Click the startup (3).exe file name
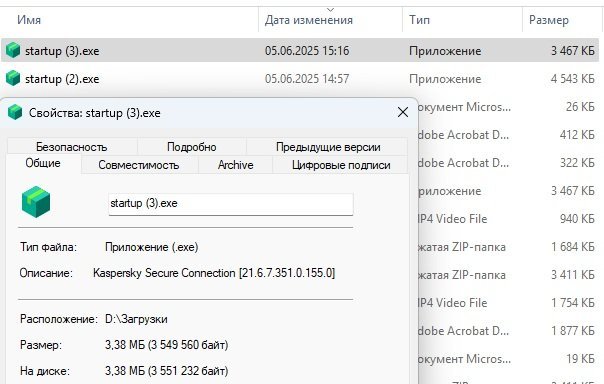This screenshot has width=604, height=384. [x=62, y=51]
